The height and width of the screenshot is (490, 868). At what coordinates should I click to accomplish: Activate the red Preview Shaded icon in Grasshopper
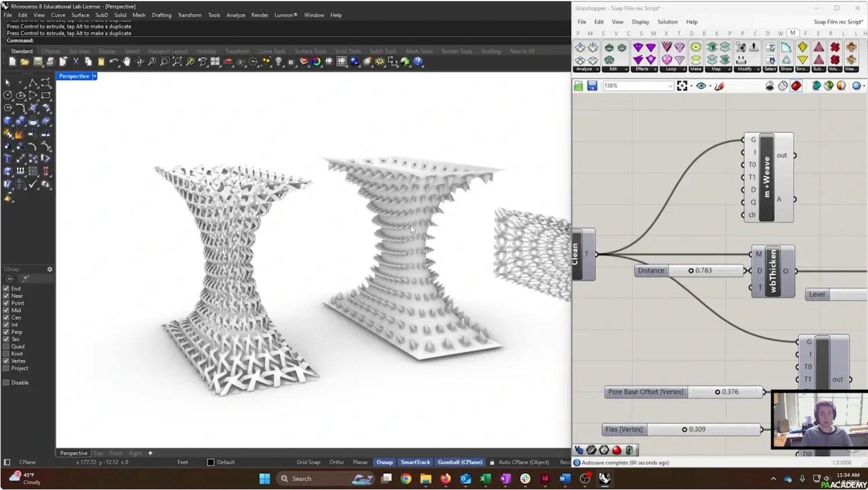[796, 86]
